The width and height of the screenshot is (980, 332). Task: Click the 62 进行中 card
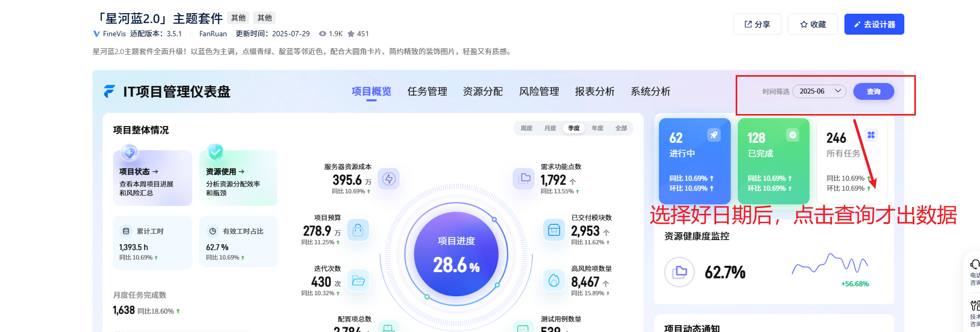[x=695, y=161]
